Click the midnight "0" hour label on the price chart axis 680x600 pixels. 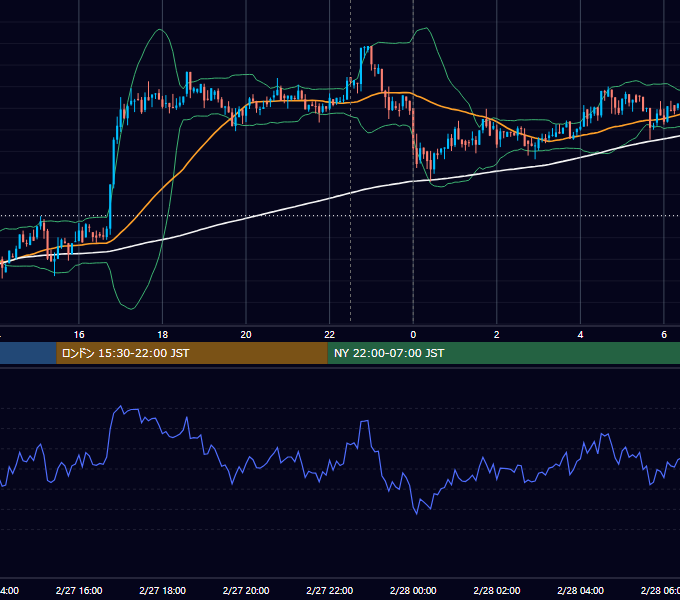[413, 335]
